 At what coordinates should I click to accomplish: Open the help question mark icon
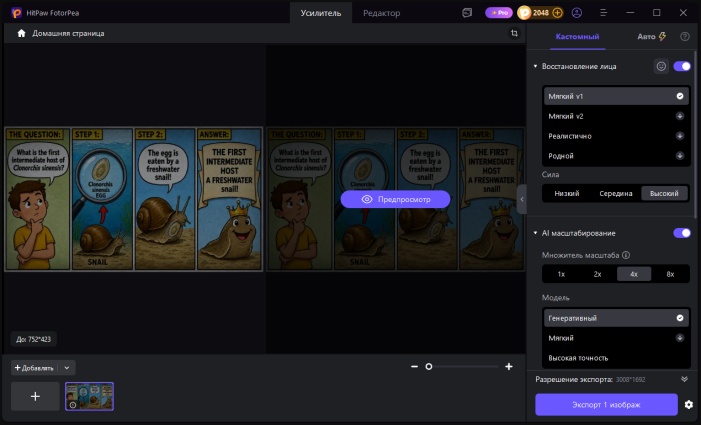click(684, 37)
